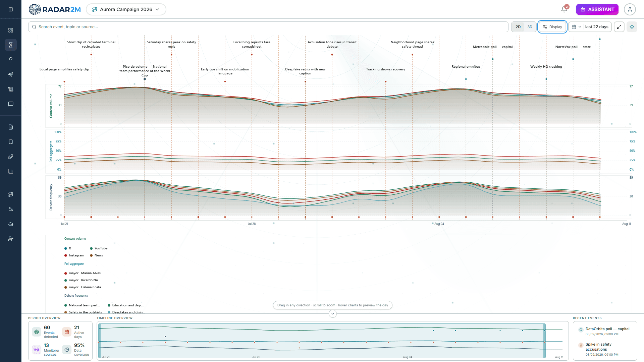644x362 pixels.
Task: Select the hourglass timeline icon in sidebar
Action: [x=11, y=45]
